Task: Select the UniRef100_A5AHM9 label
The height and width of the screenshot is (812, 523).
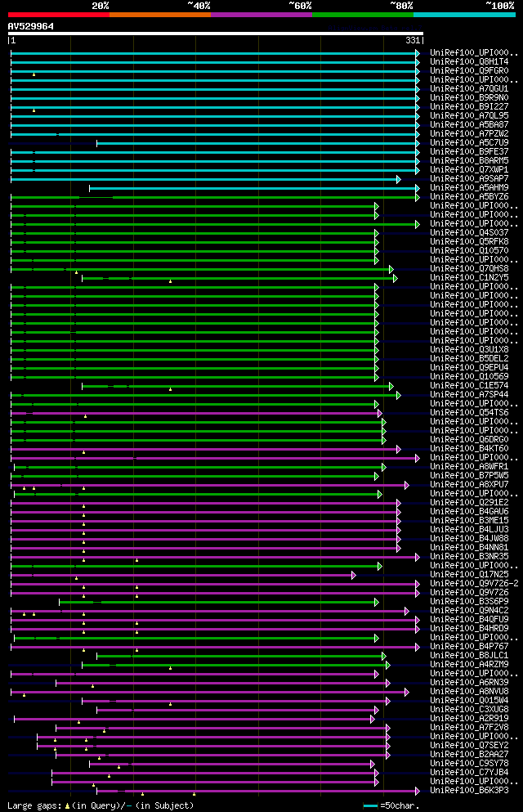Action: (x=469, y=187)
